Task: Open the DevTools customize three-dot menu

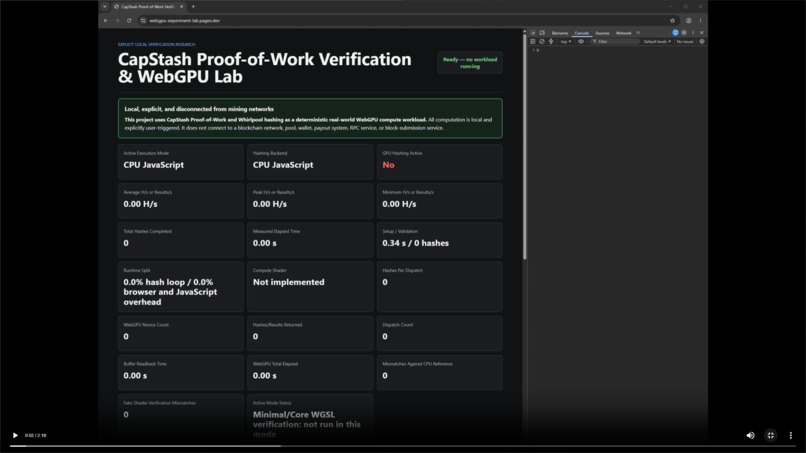Action: tap(693, 32)
